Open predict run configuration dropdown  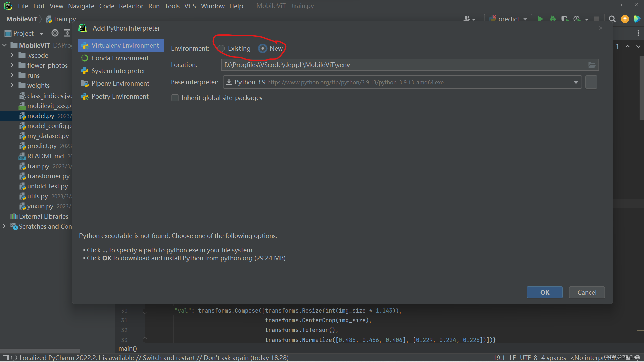[508, 19]
